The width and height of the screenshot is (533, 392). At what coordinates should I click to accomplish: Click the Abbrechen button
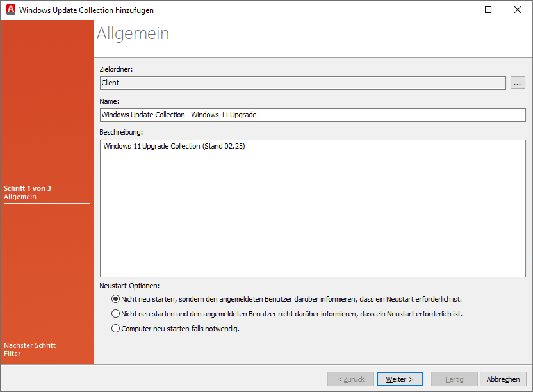click(x=504, y=379)
